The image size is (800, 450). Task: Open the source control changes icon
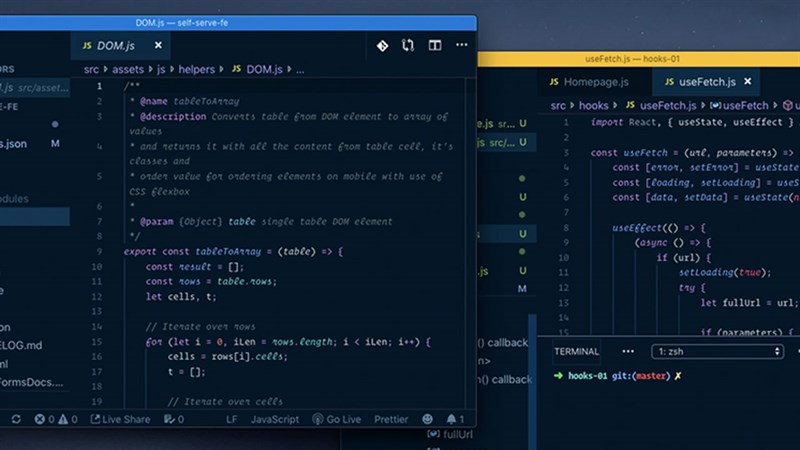[382, 45]
